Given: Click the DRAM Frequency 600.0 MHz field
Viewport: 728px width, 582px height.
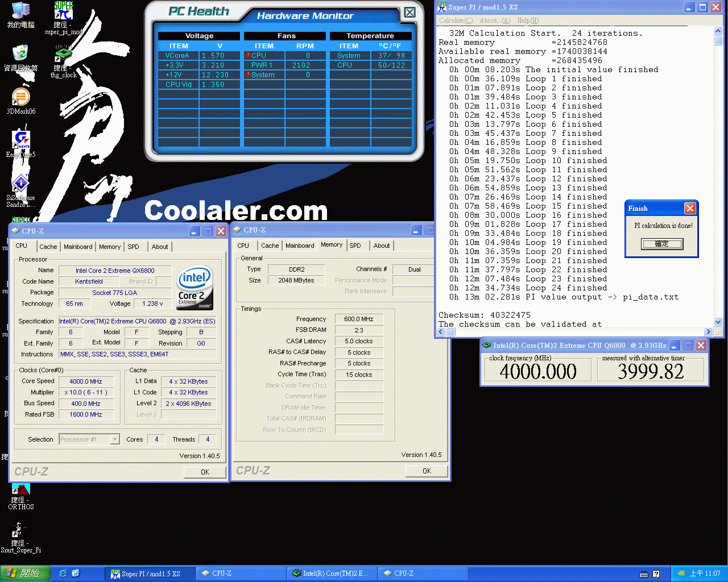Looking at the screenshot, I should [x=359, y=319].
